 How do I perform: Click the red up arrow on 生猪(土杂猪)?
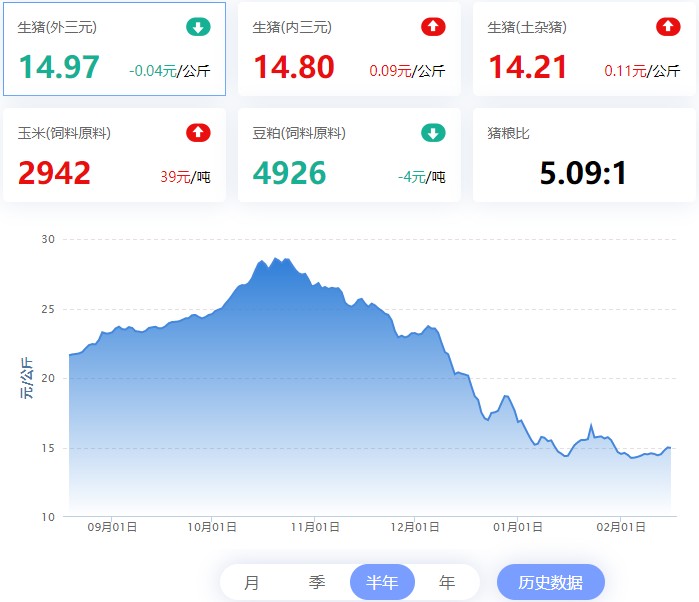668,27
